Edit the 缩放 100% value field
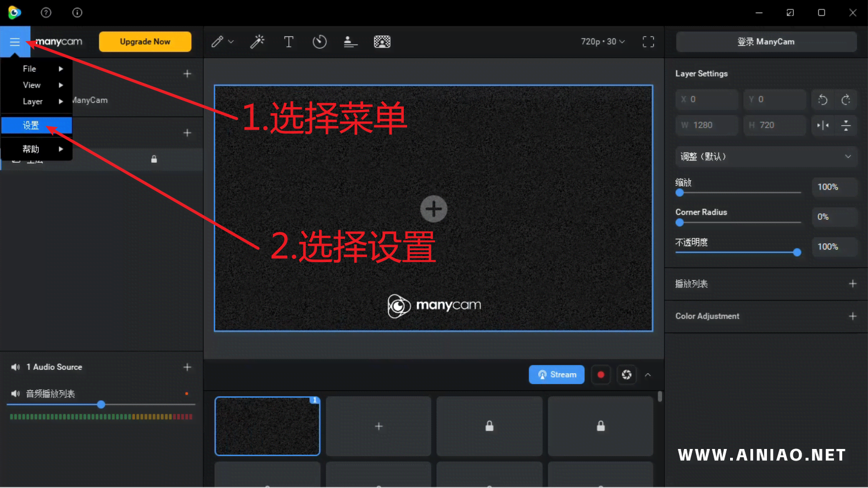Screen dimensions: 868x488 point(834,187)
